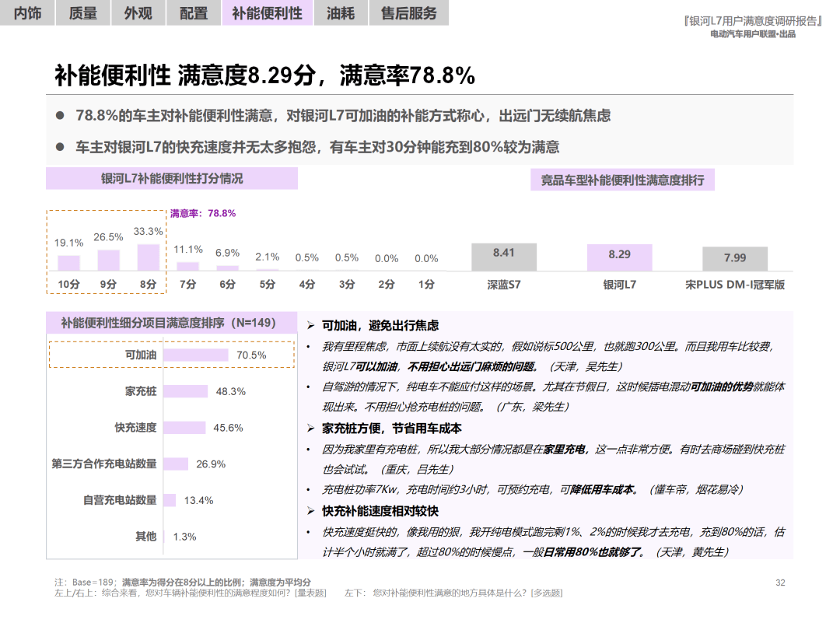Select the section header 竞品车型补能便利性满意度排行
Image resolution: width=840 pixels, height=630 pixels.
point(622,180)
